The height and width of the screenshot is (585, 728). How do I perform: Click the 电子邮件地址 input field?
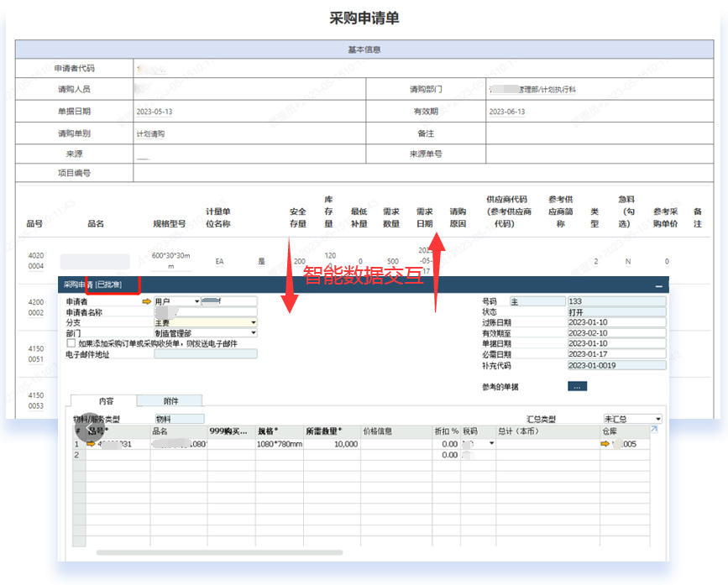[205, 354]
